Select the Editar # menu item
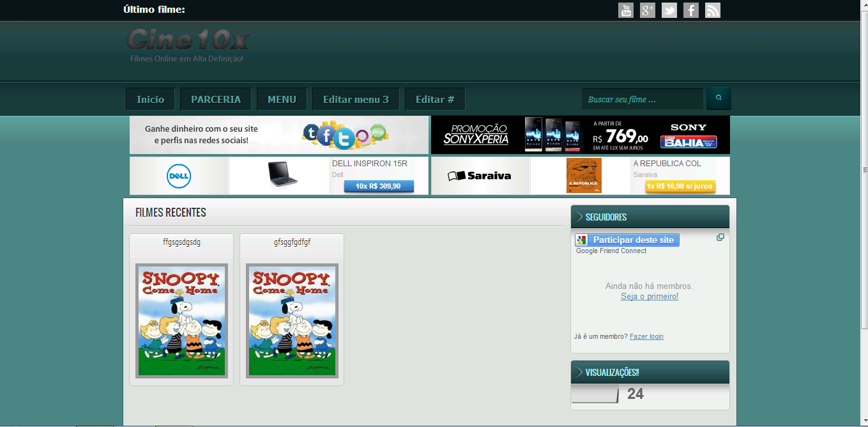This screenshot has width=868, height=427. tap(435, 99)
